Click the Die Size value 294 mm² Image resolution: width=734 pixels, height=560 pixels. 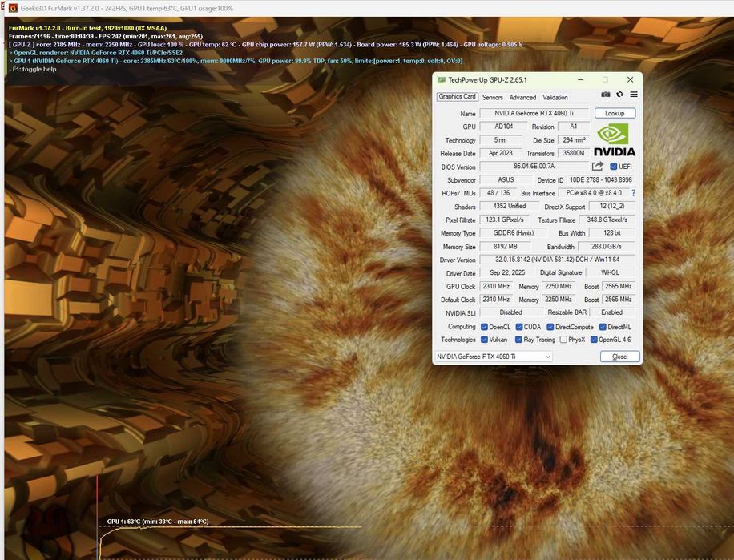click(574, 140)
